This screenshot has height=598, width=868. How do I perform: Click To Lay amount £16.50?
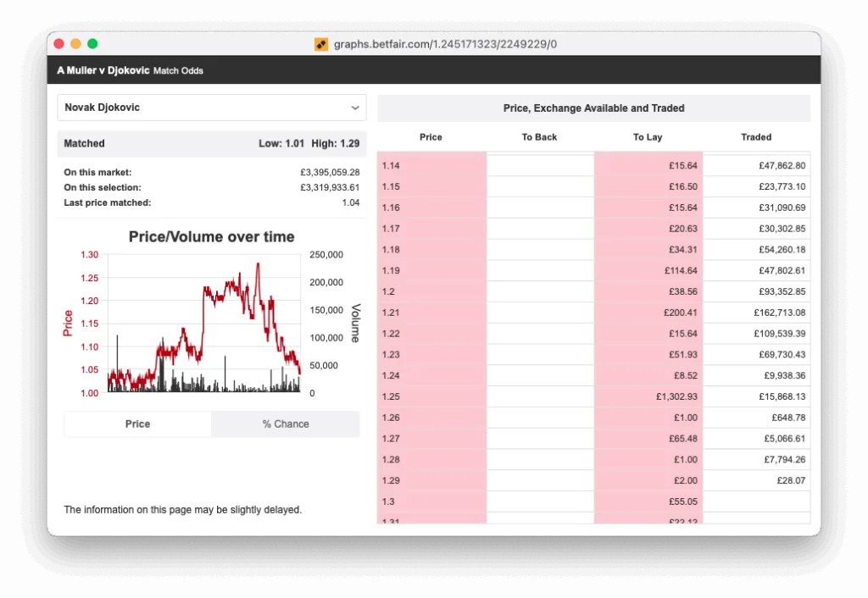click(x=683, y=186)
